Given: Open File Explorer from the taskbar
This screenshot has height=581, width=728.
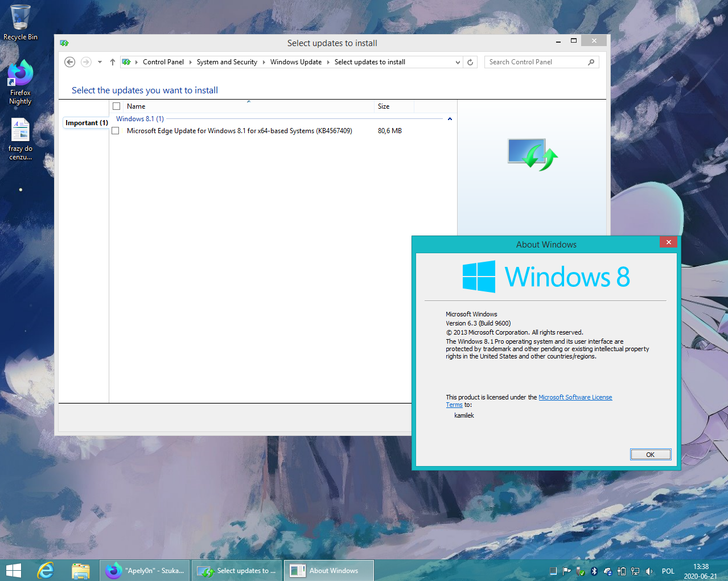Looking at the screenshot, I should pyautogui.click(x=81, y=570).
